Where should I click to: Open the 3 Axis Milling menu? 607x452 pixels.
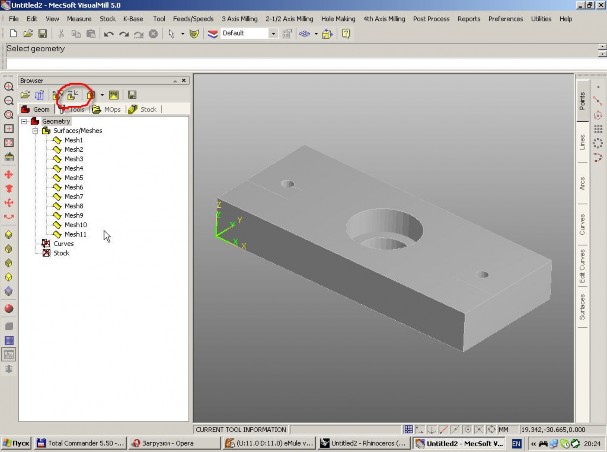(240, 19)
